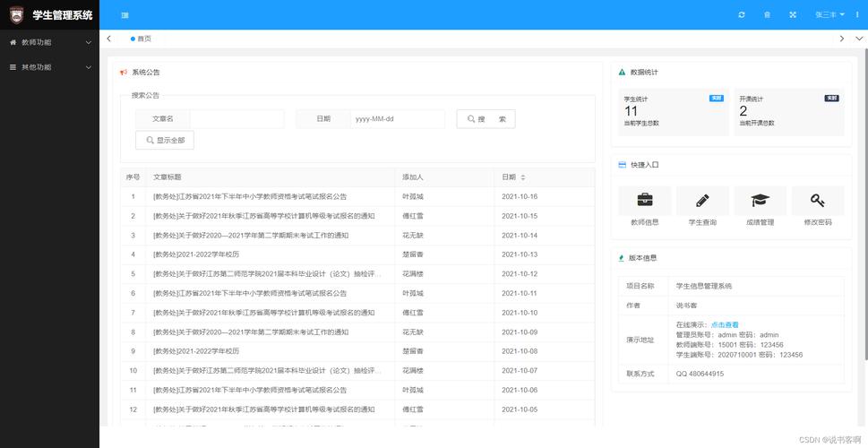Sort the table by the 日期 sort arrows
Screen dimensions: 868x448
click(x=522, y=177)
